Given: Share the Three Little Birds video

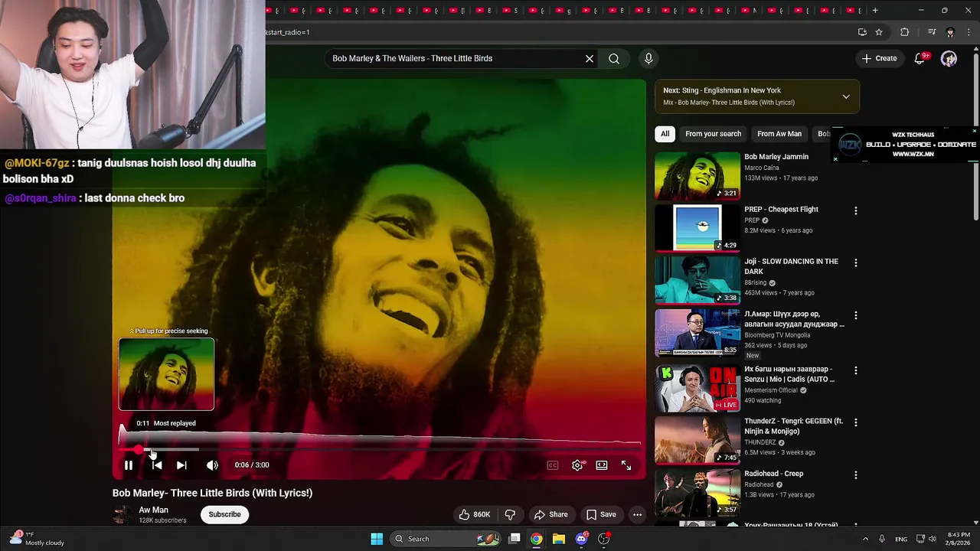Looking at the screenshot, I should (551, 514).
